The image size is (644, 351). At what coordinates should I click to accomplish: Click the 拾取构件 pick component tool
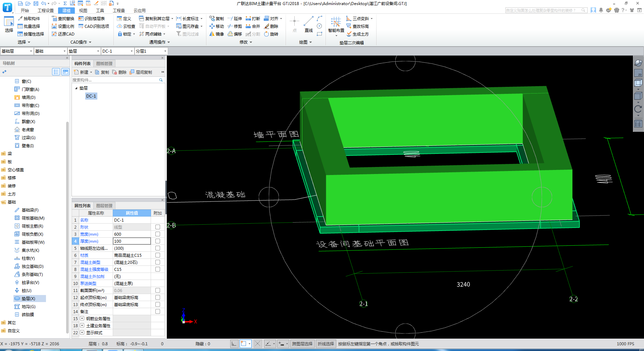29,18
